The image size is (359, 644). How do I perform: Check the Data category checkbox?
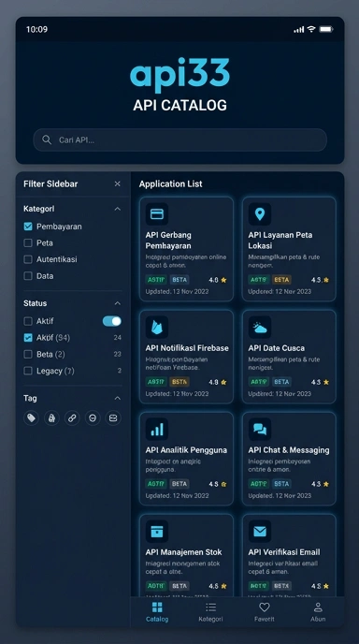tap(28, 276)
